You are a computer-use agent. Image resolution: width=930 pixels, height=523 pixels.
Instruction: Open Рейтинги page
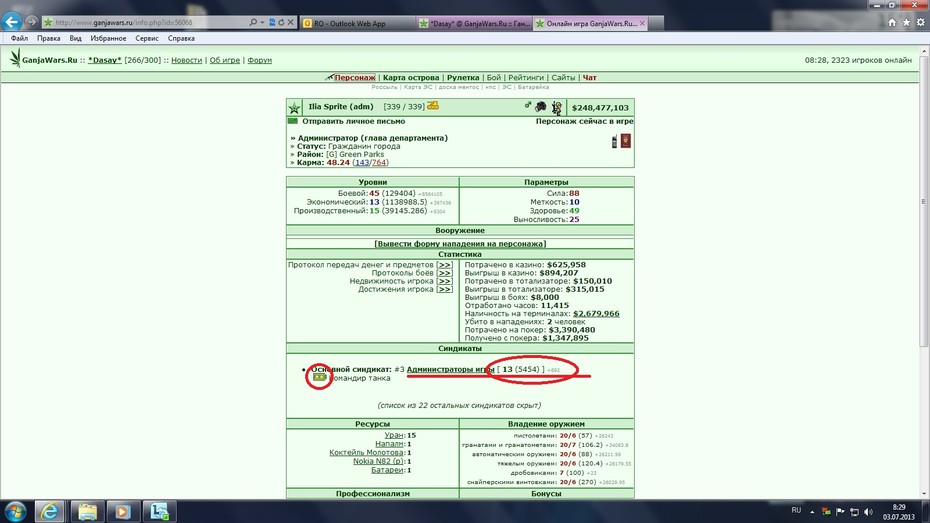(x=525, y=77)
